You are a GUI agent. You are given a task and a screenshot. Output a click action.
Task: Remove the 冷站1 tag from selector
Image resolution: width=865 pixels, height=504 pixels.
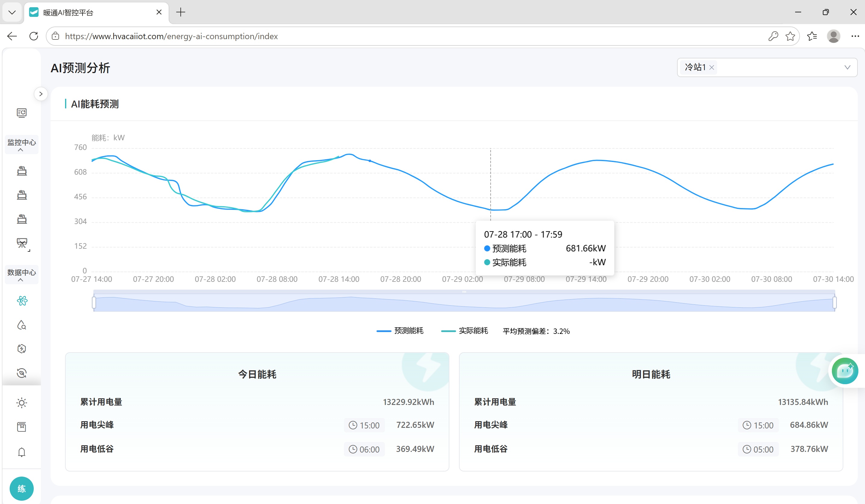pyautogui.click(x=712, y=67)
